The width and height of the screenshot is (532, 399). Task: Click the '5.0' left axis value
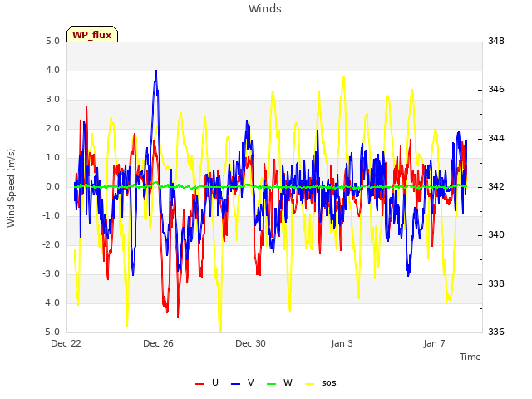tap(52, 41)
